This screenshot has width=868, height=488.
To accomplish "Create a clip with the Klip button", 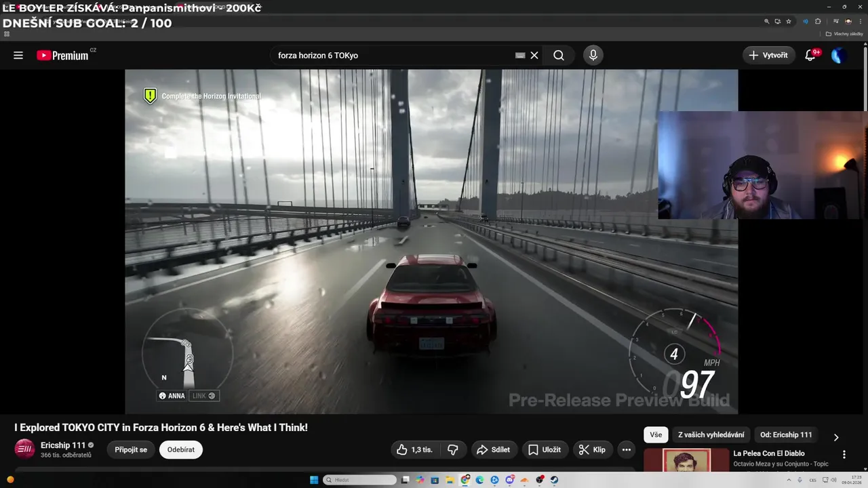I will [x=593, y=449].
